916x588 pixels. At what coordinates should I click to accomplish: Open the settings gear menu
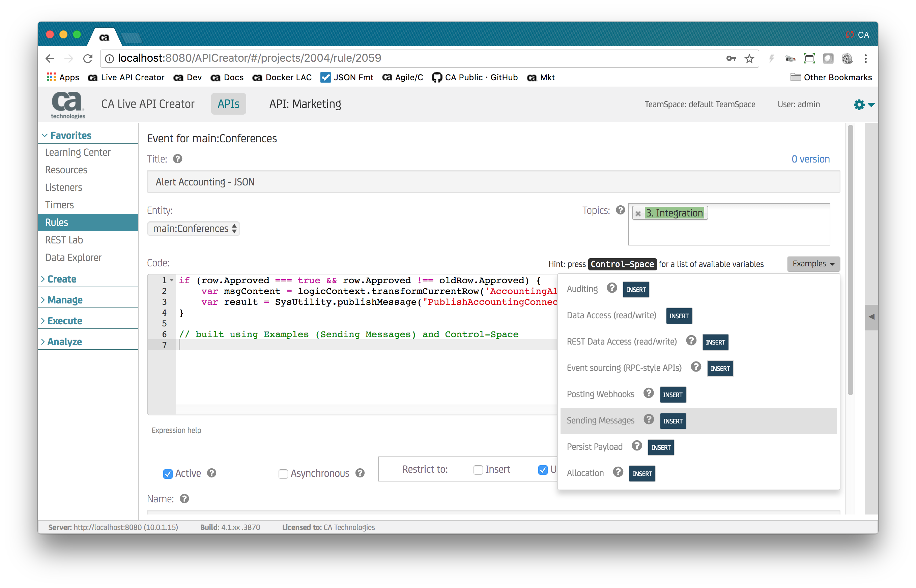[859, 104]
